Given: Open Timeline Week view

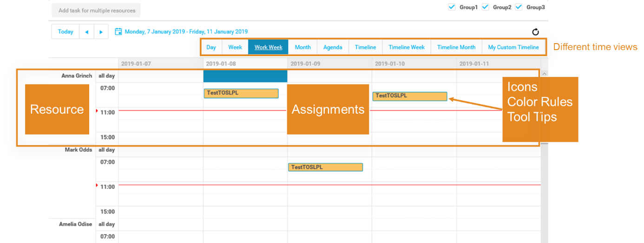Looking at the screenshot, I should (407, 47).
